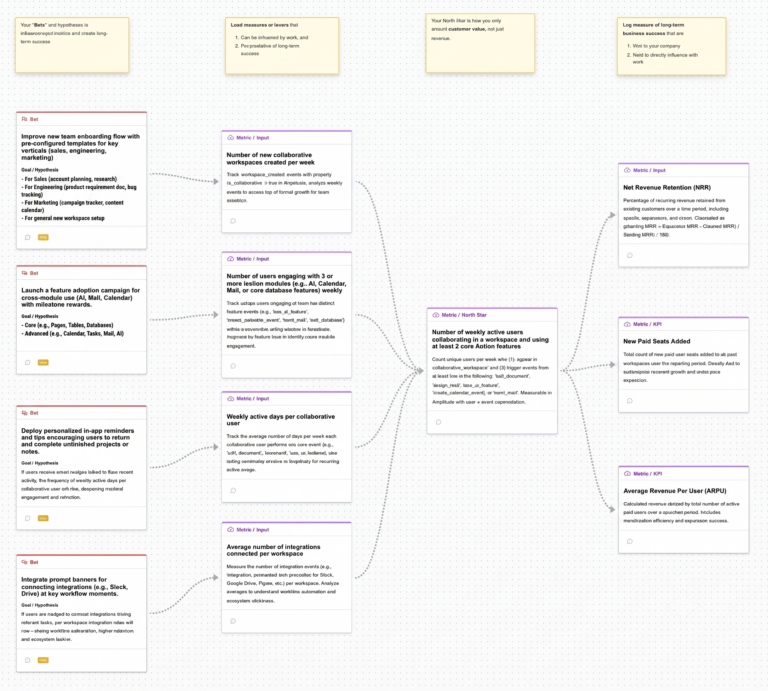Viewport: 768px width, 691px height.
Task: Click the KPI icon on New Paid Seats Added card
Action: coord(627,324)
